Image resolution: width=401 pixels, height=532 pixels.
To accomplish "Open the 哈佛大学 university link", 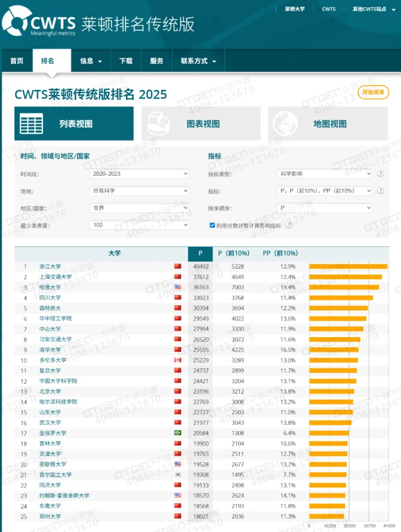I will tap(50, 287).
